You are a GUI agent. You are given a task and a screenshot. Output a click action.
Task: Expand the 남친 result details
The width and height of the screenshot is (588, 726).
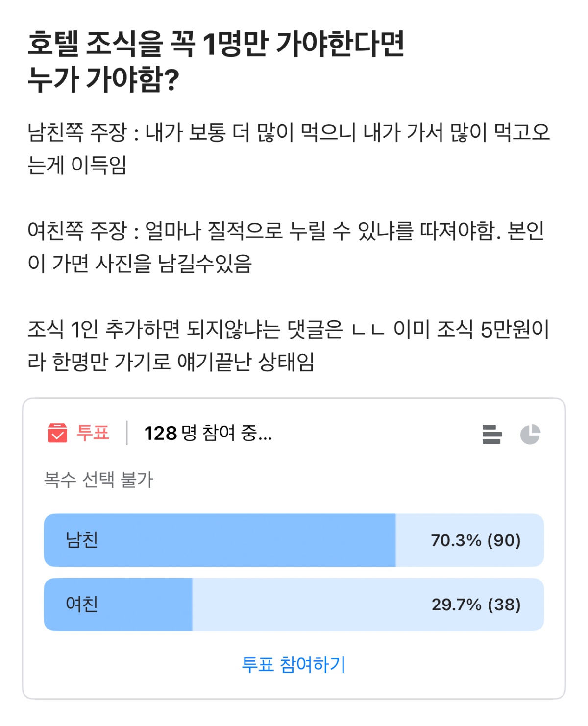[x=294, y=540]
